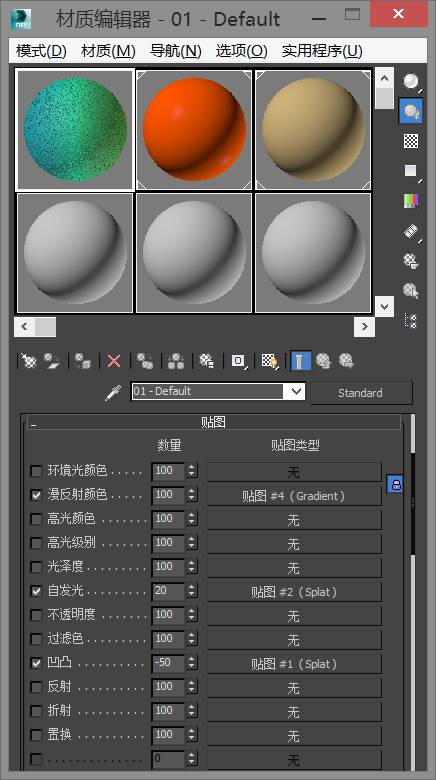
Task: Click the 无 button for 不透明度
Action: coord(294,616)
